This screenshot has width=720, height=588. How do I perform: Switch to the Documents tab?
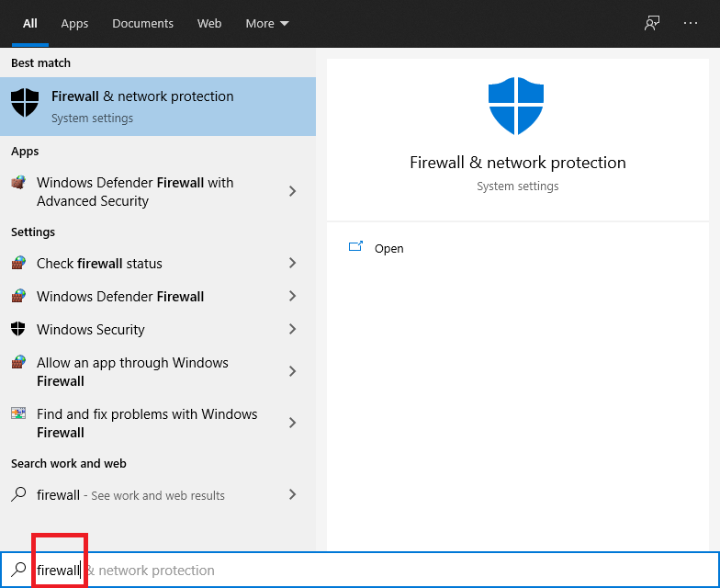coord(142,23)
